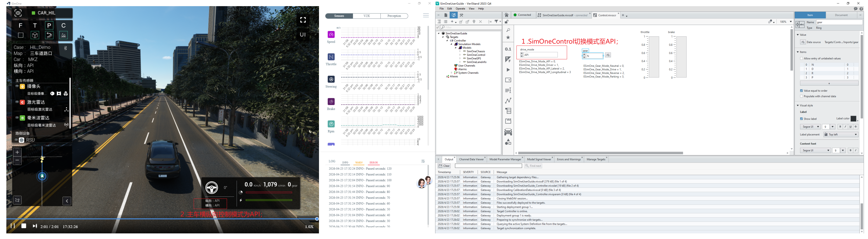
Task: Filter SimOne log by INFO
Action: click(345, 163)
